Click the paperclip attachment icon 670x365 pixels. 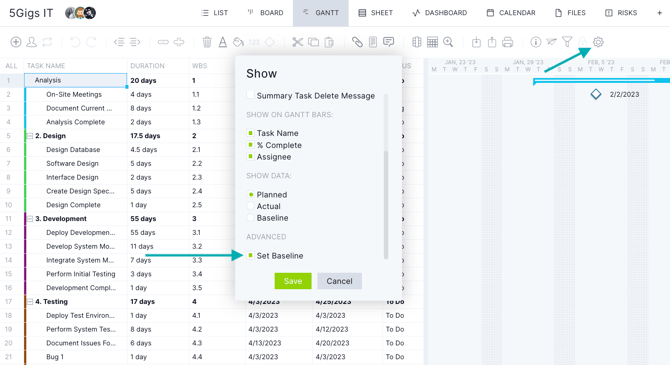pos(357,42)
